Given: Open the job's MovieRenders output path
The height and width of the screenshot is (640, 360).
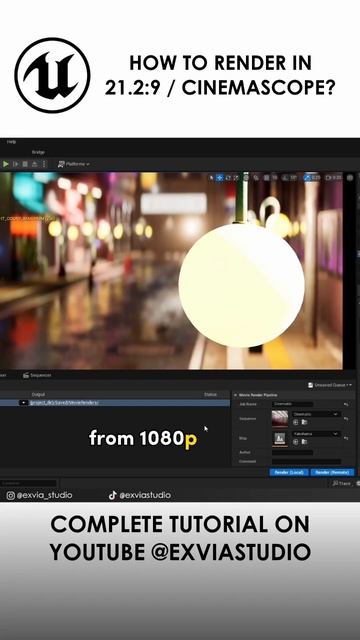Looking at the screenshot, I should [x=64, y=403].
